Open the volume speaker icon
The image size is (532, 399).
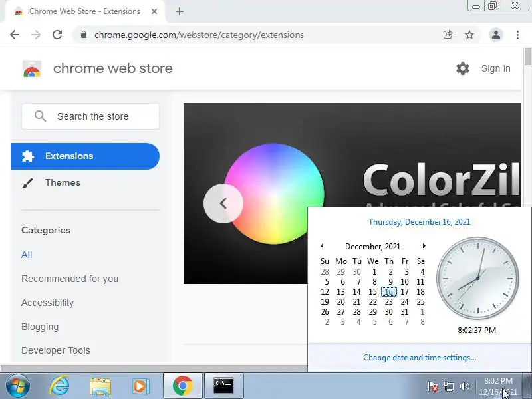[x=464, y=386]
